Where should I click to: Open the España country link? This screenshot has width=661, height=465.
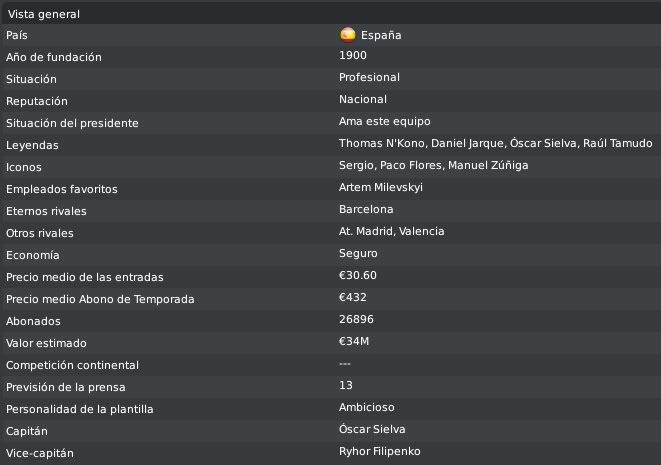[381, 35]
